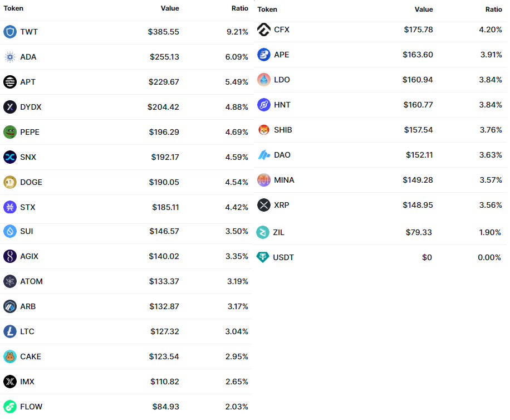Screen dimensions: 510x420
Task: Click the XRP token icon
Action: (x=264, y=205)
